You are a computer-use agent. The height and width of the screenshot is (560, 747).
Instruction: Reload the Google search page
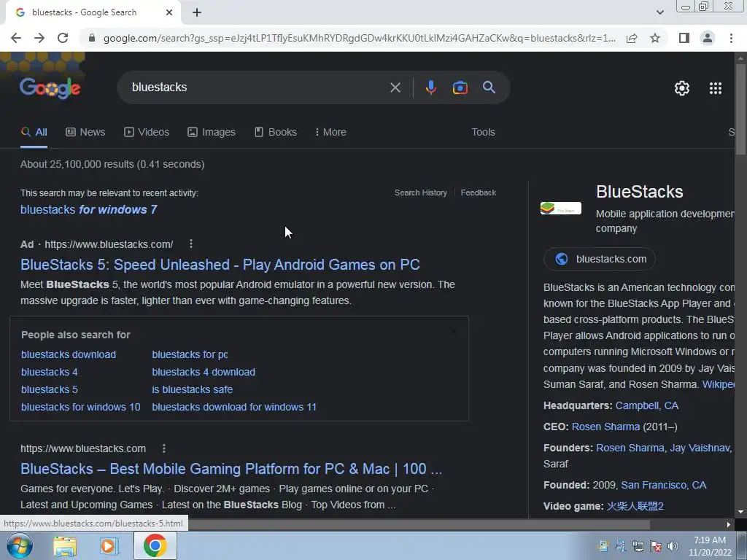point(63,38)
